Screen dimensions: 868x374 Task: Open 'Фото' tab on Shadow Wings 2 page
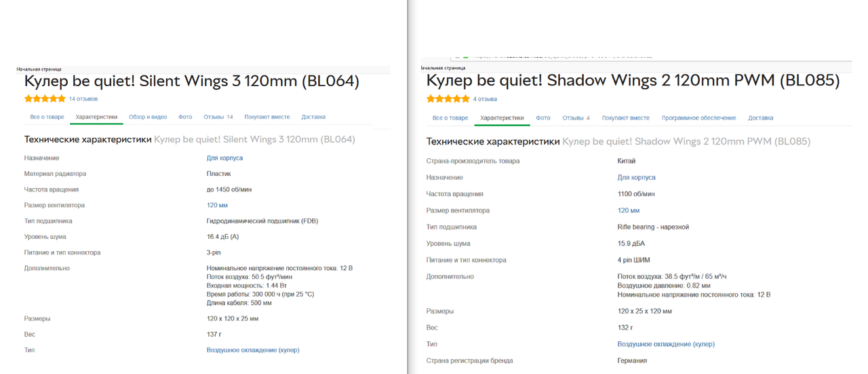(543, 117)
